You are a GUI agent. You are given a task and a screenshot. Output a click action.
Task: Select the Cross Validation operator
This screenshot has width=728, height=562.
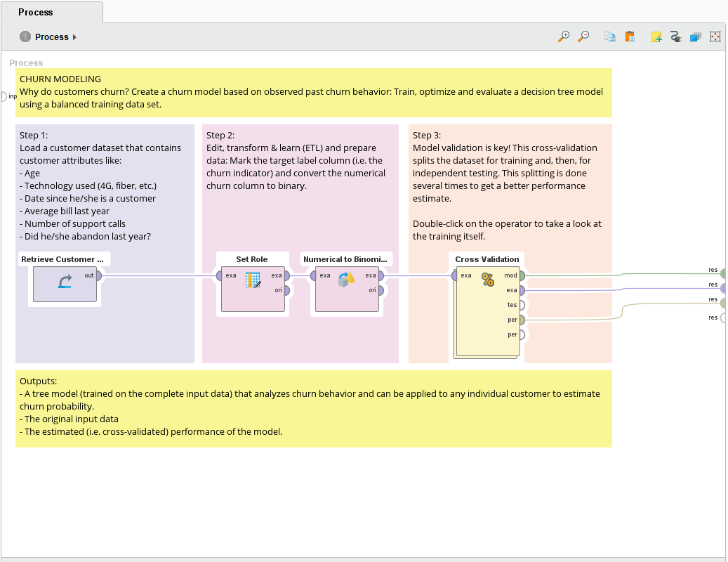488,309
